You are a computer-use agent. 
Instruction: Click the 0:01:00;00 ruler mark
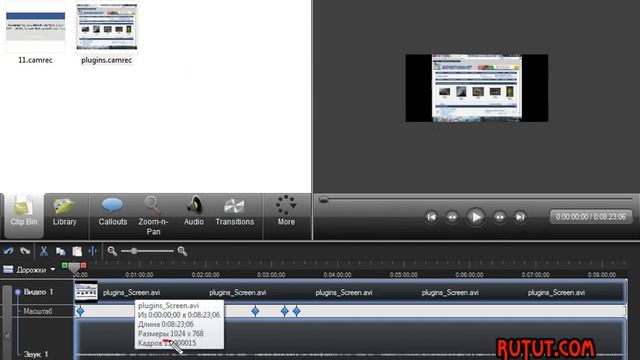coord(140,275)
